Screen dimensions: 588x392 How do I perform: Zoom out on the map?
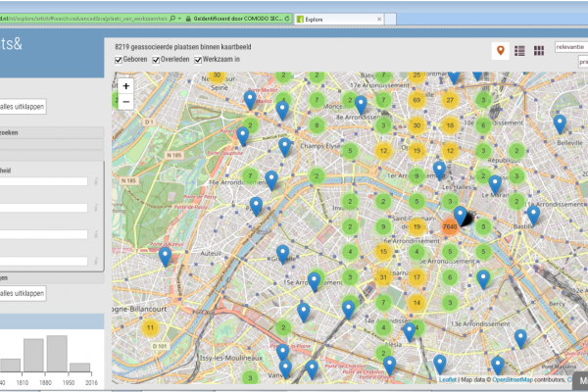126,101
